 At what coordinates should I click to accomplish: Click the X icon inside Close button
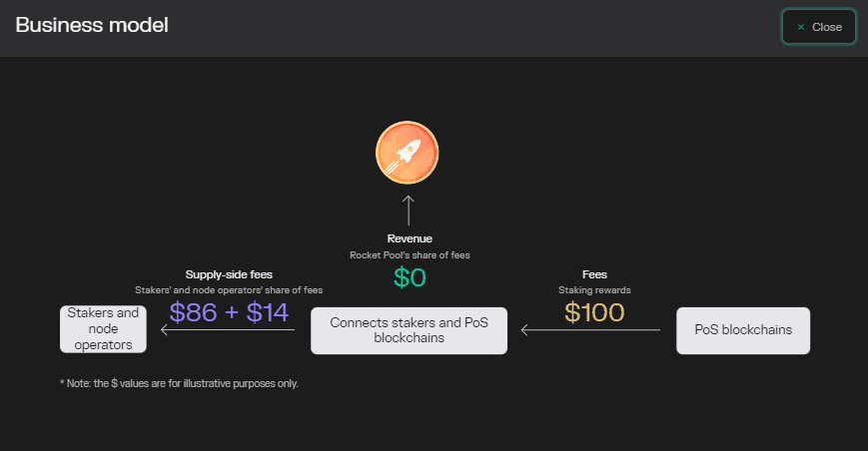801,27
